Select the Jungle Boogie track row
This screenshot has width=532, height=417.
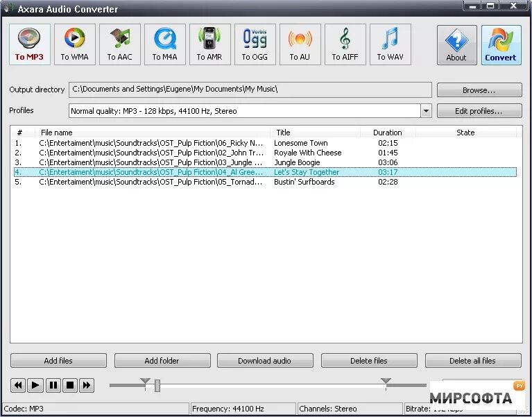(265, 162)
